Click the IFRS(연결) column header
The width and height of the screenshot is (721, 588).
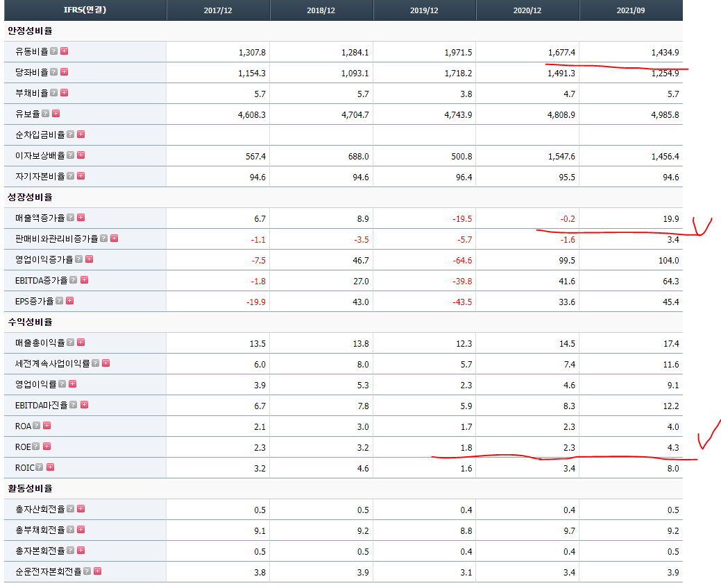point(85,10)
